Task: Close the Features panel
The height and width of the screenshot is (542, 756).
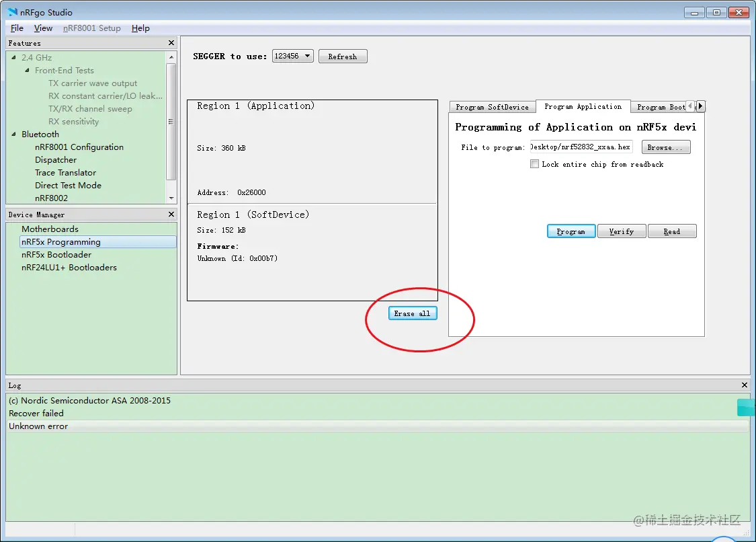Action: pos(171,43)
